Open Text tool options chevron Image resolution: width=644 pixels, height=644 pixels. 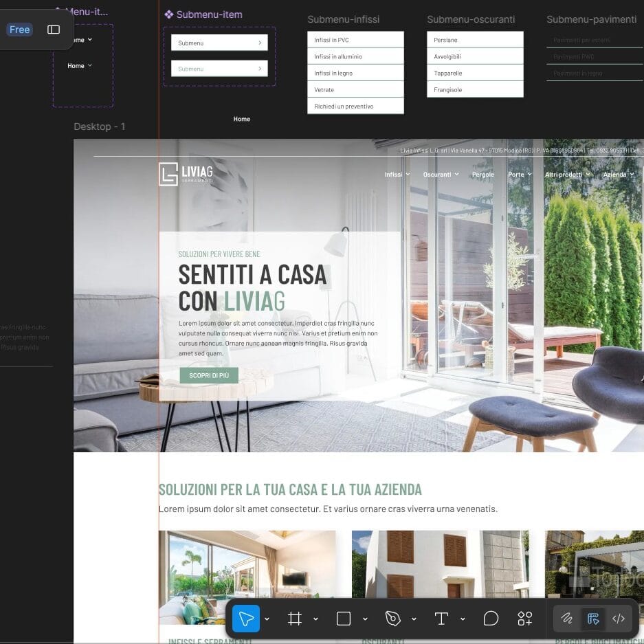(x=463, y=619)
